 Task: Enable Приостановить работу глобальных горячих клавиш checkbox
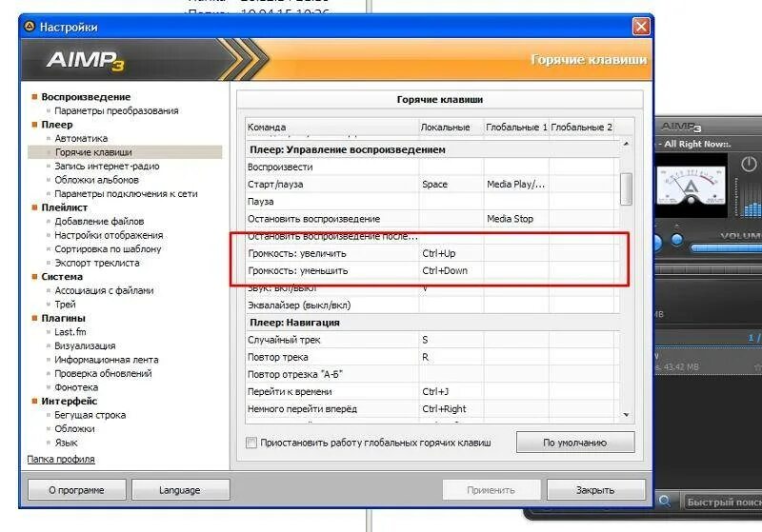pos(251,443)
